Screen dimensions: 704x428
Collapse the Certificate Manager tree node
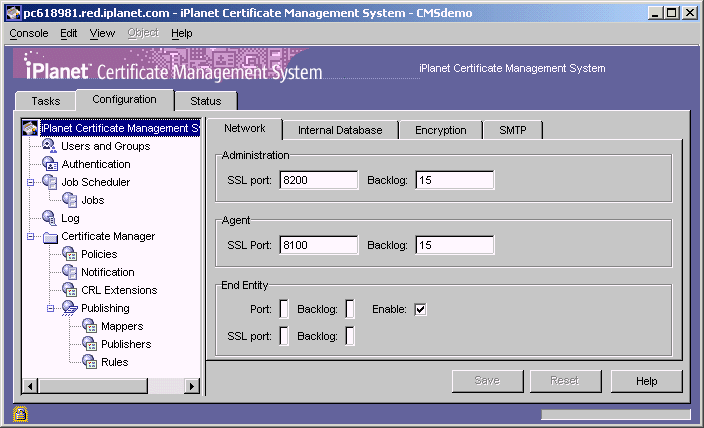point(31,236)
